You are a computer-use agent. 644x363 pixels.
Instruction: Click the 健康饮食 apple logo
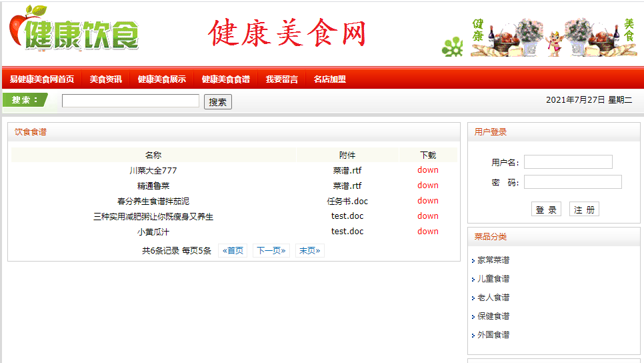click(x=74, y=29)
